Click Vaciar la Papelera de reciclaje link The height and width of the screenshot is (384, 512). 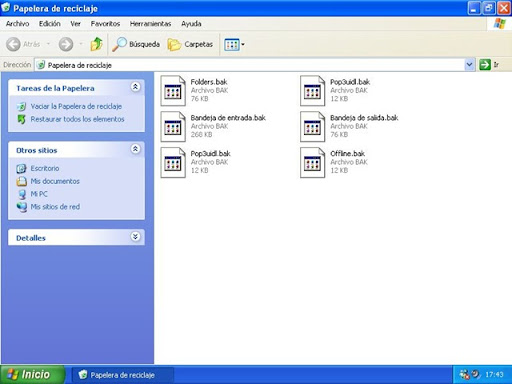coord(76,106)
